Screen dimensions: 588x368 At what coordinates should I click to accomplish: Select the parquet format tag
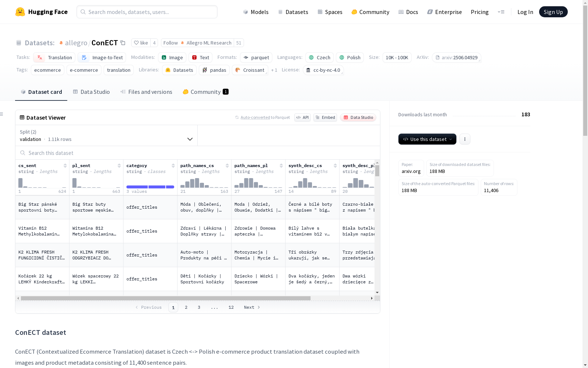tap(256, 57)
